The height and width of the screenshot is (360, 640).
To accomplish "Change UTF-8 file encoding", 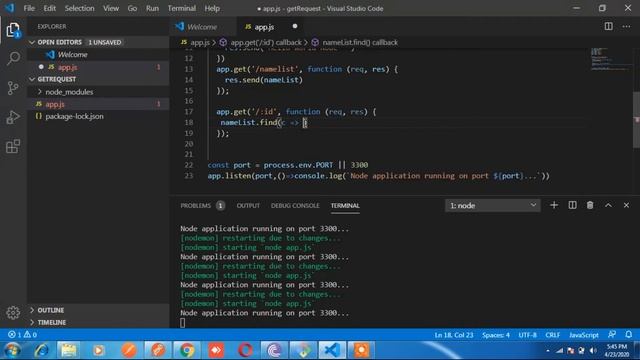I will (527, 335).
